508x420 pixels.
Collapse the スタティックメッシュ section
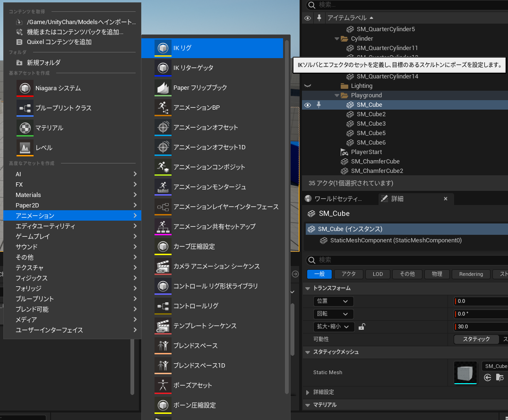pos(308,352)
